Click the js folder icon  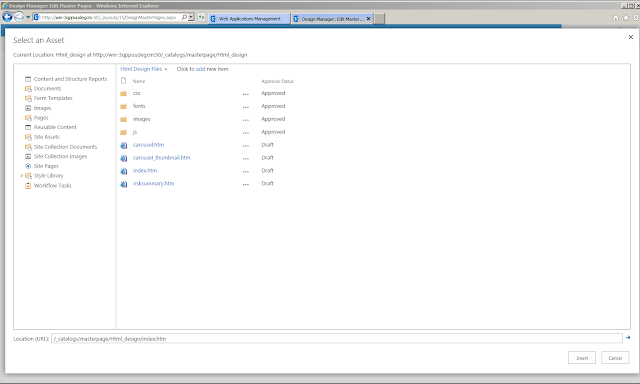[124, 132]
